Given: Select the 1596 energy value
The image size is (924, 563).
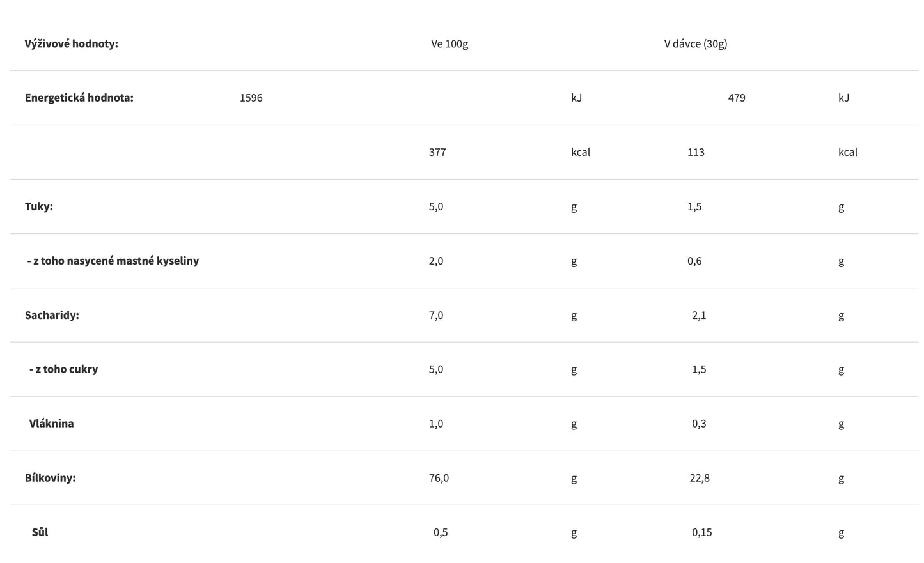Looking at the screenshot, I should [x=251, y=98].
